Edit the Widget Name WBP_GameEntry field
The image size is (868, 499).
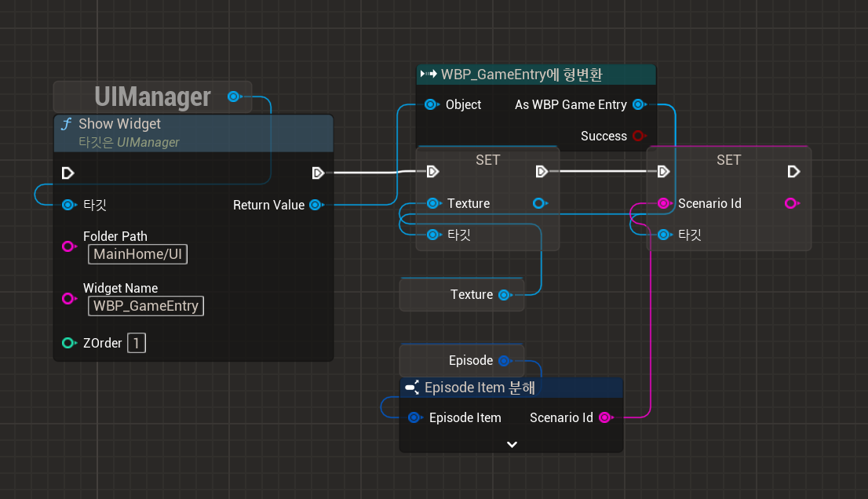point(145,306)
